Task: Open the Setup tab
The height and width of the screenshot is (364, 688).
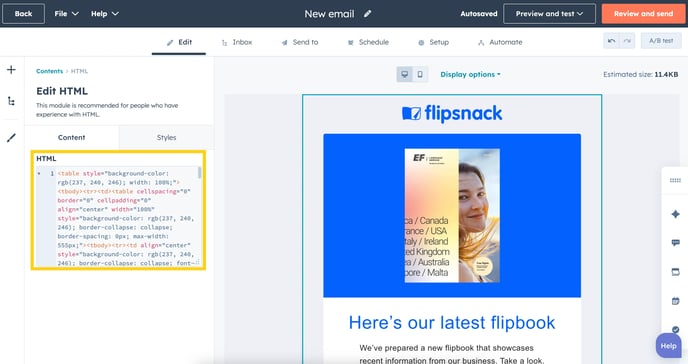Action: coord(433,42)
